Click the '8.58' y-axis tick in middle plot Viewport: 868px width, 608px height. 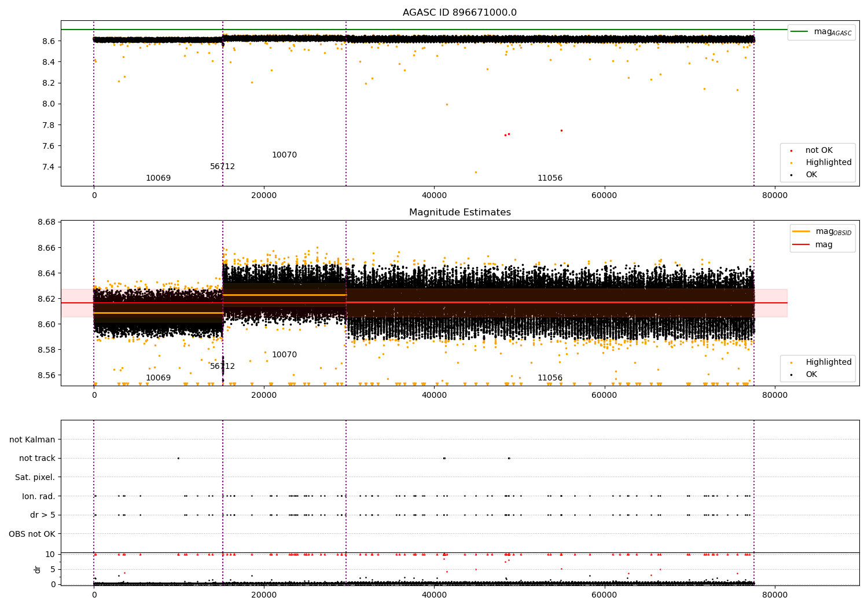pyautogui.click(x=46, y=350)
